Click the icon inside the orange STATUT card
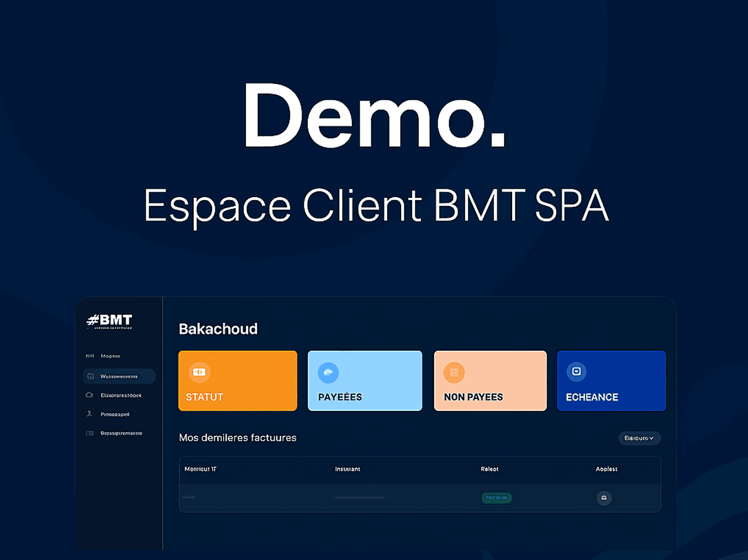748x560 pixels. click(x=199, y=372)
